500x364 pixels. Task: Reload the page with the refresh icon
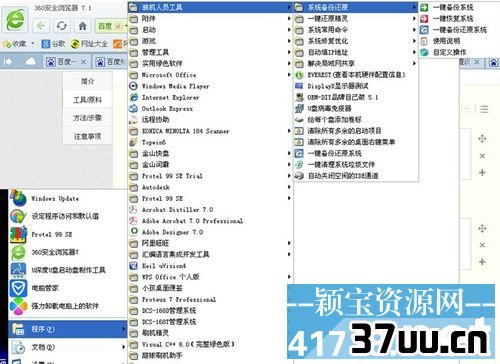tap(62, 26)
